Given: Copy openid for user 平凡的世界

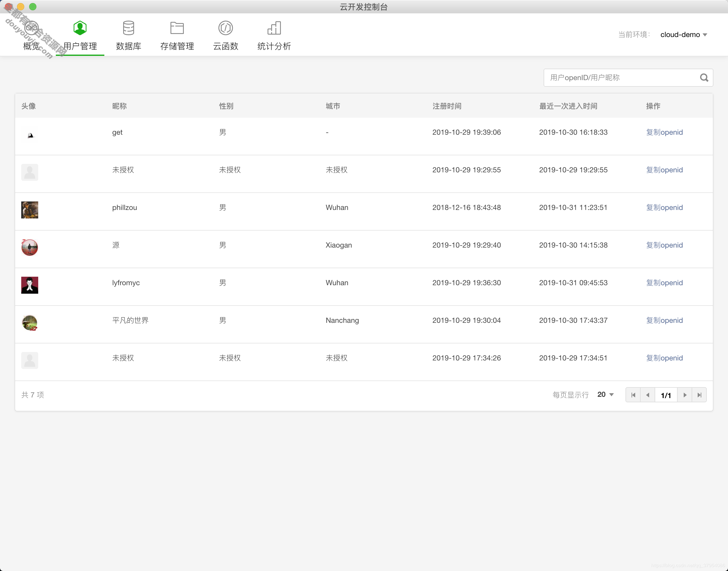Looking at the screenshot, I should (x=664, y=320).
